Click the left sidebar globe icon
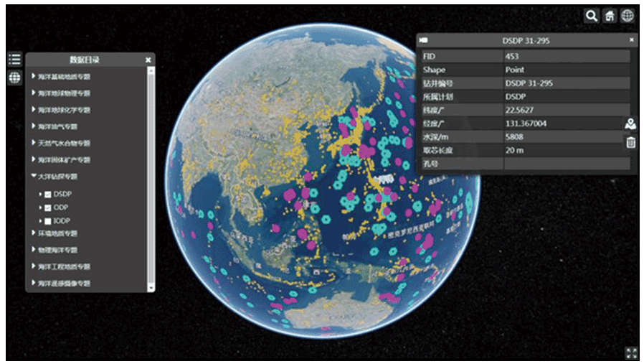 click(14, 78)
